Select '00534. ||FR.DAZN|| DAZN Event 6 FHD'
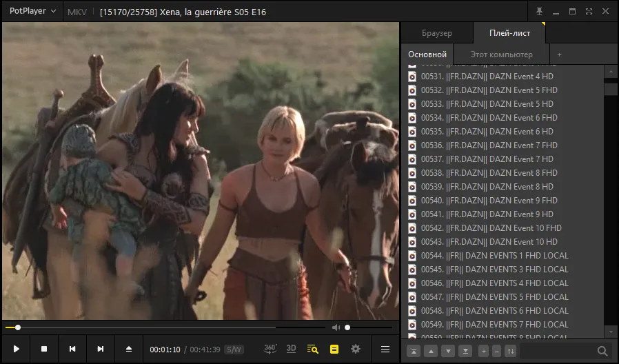Screen dimensions: 619x364 (503, 118)
